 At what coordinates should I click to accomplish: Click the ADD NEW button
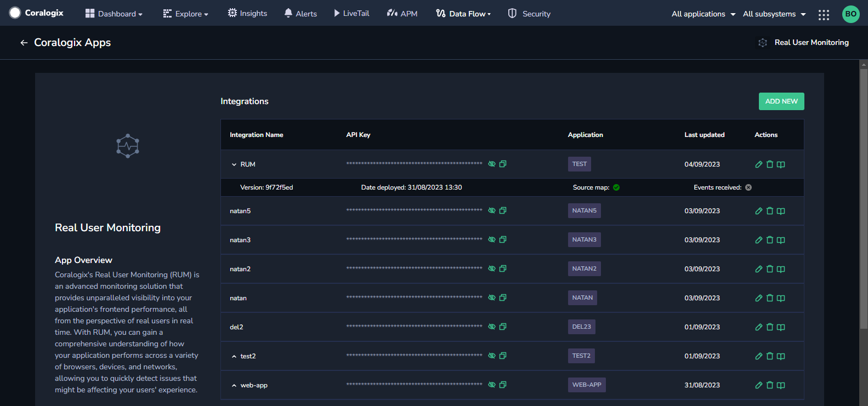pos(781,101)
